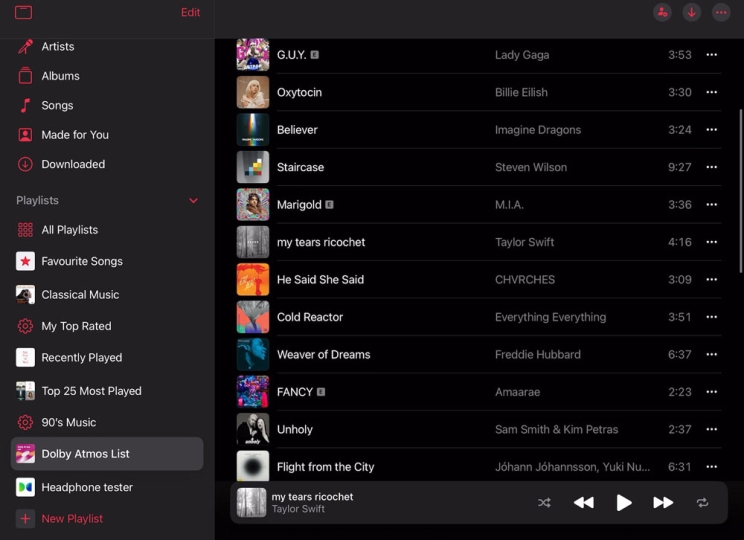744x540 pixels.
Task: Open more options for my tears ricochet row
Action: click(x=711, y=242)
